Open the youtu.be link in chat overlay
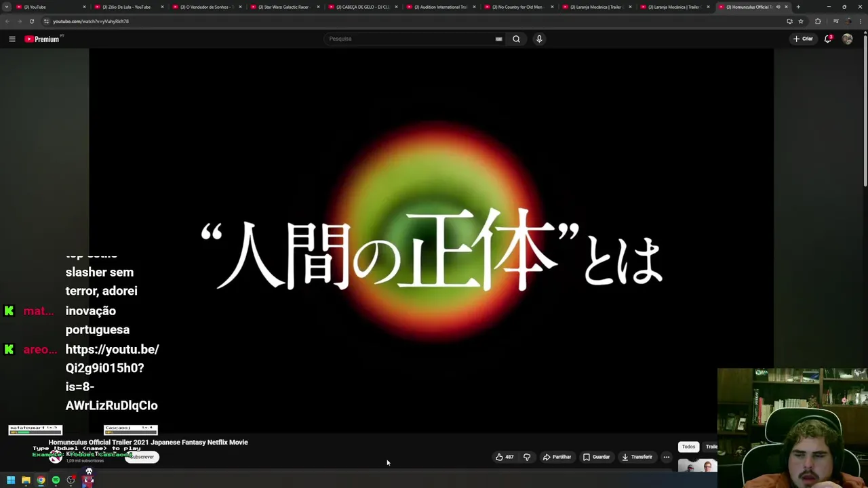The height and width of the screenshot is (488, 868). click(x=112, y=378)
